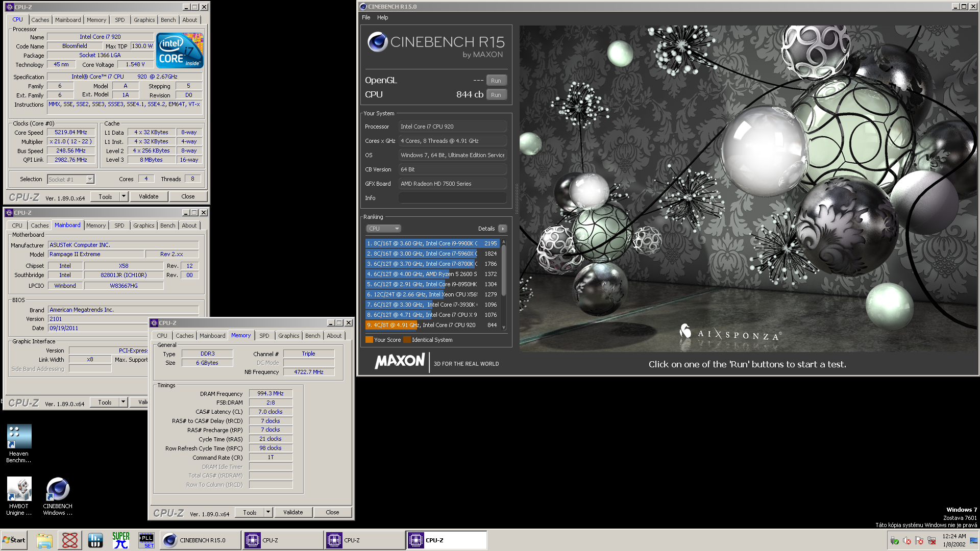Select ranking row 9 Core i7 CPU 920
This screenshot has height=551, width=980.
pos(432,325)
